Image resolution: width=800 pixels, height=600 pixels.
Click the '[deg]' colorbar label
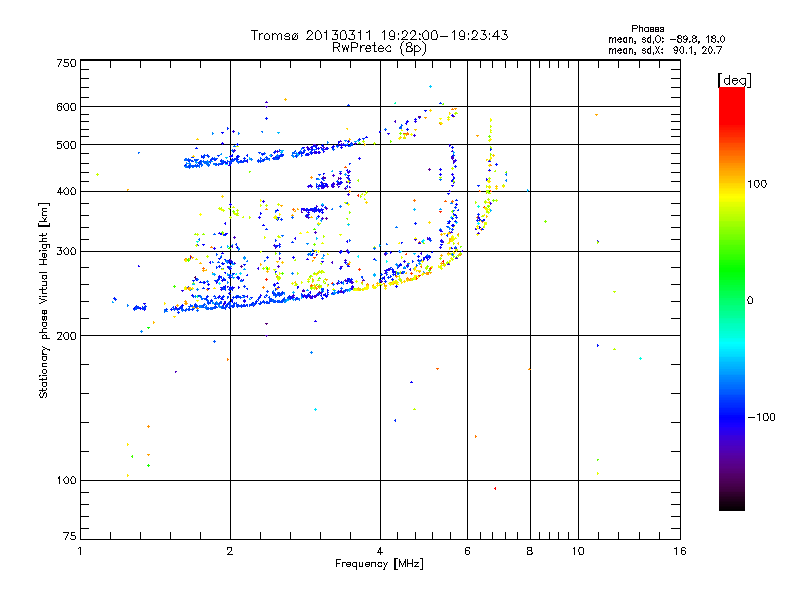pos(734,80)
